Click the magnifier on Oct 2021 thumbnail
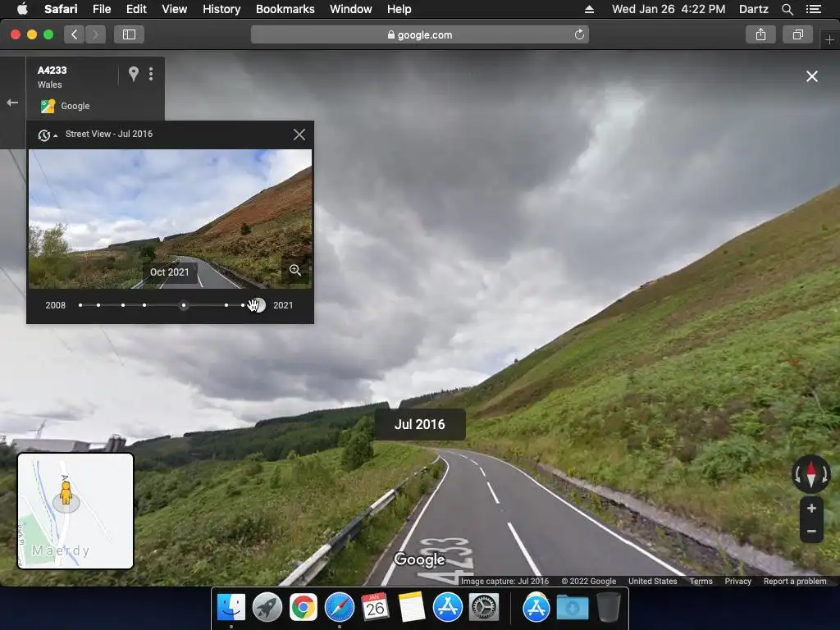This screenshot has width=840, height=630. [x=295, y=270]
